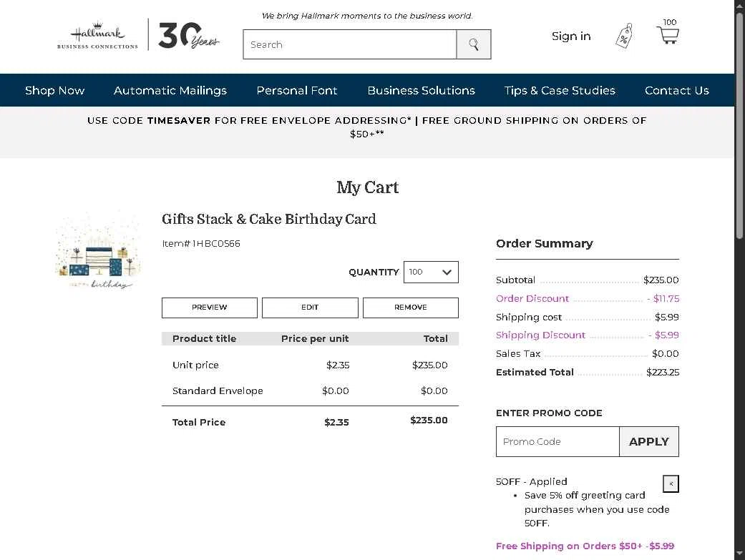Focus the Promo Code input field
The width and height of the screenshot is (745, 560).
click(557, 442)
